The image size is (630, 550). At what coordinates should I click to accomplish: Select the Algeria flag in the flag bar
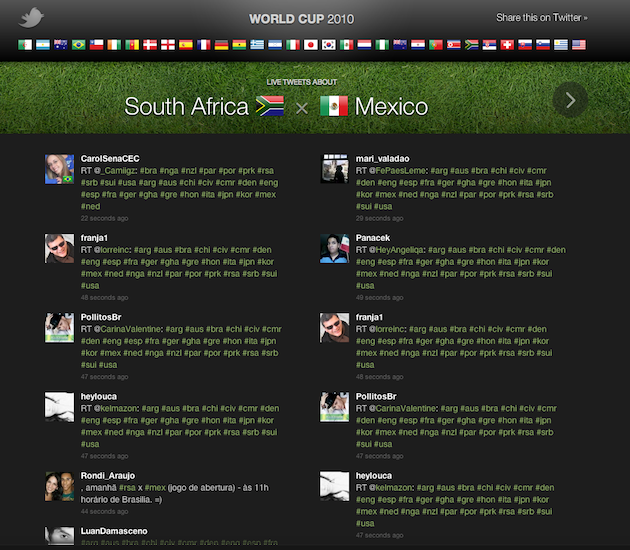25,45
